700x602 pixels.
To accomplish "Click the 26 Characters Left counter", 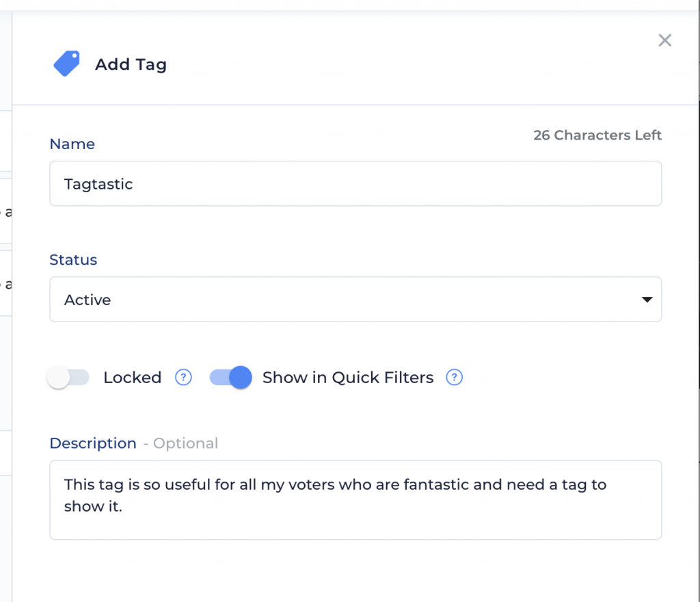I will click(597, 135).
